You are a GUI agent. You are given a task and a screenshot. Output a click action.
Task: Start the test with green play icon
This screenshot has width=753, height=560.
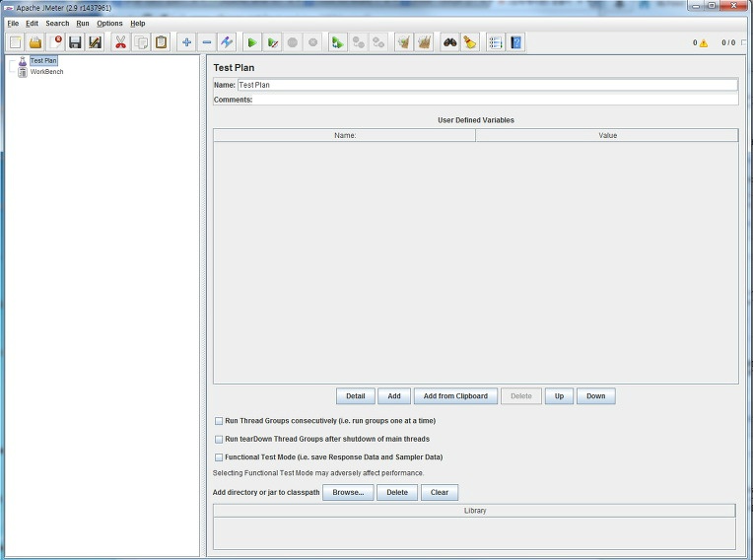point(252,42)
